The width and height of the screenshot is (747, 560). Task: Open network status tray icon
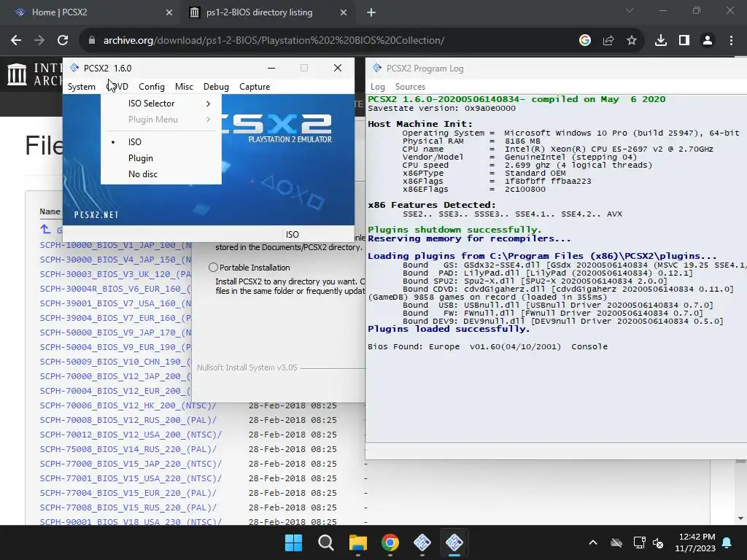click(639, 542)
